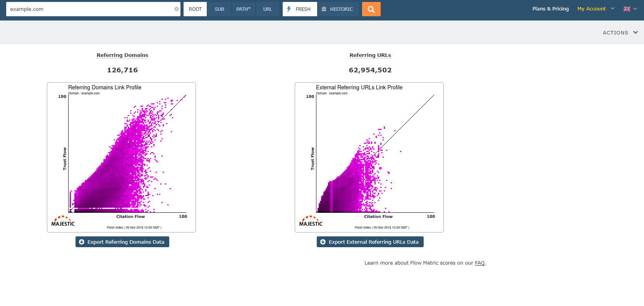
Task: Click the Majestic logo in Referring Domains chart
Action: pyautogui.click(x=63, y=221)
